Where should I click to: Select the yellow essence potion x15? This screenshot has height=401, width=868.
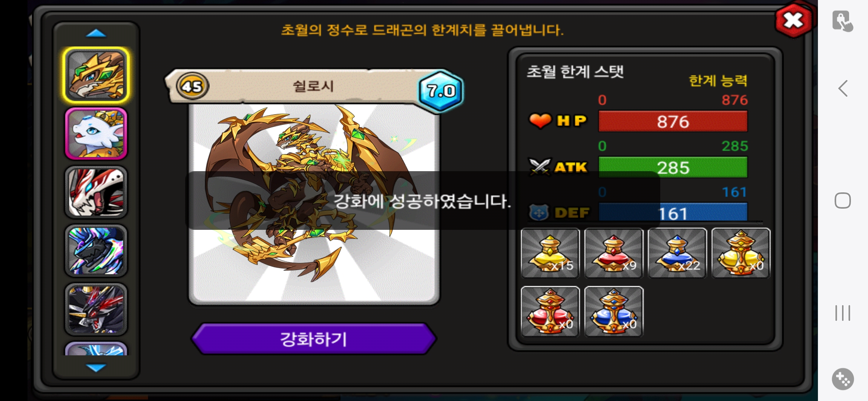point(550,253)
